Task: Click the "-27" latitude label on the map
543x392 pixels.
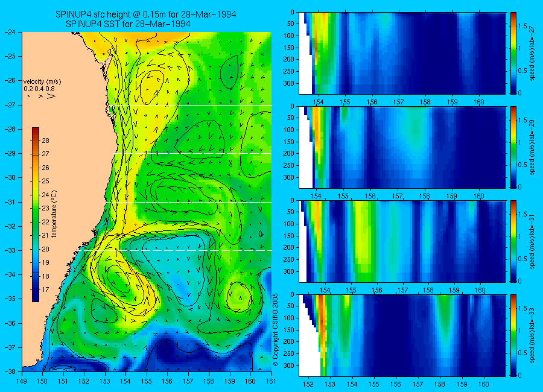Action: point(10,105)
